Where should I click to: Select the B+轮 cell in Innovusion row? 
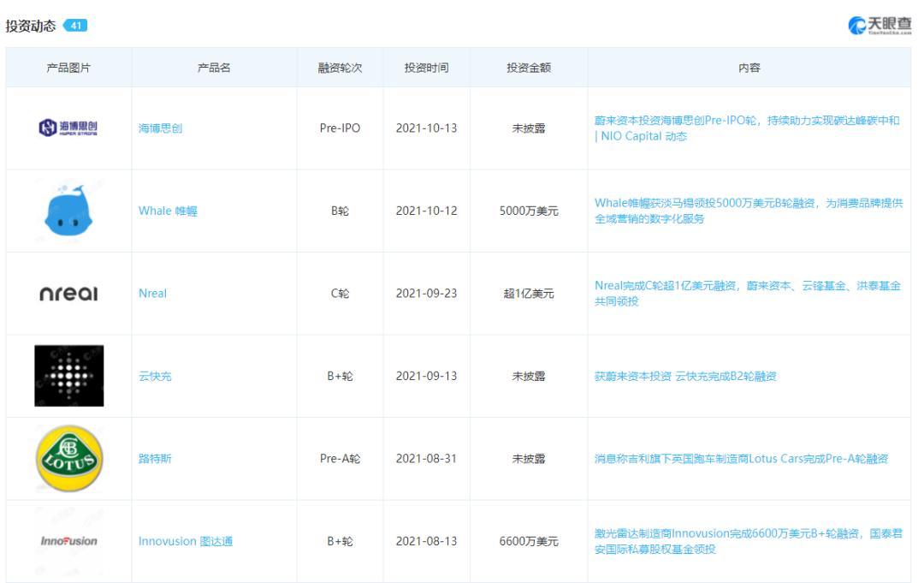[340, 541]
